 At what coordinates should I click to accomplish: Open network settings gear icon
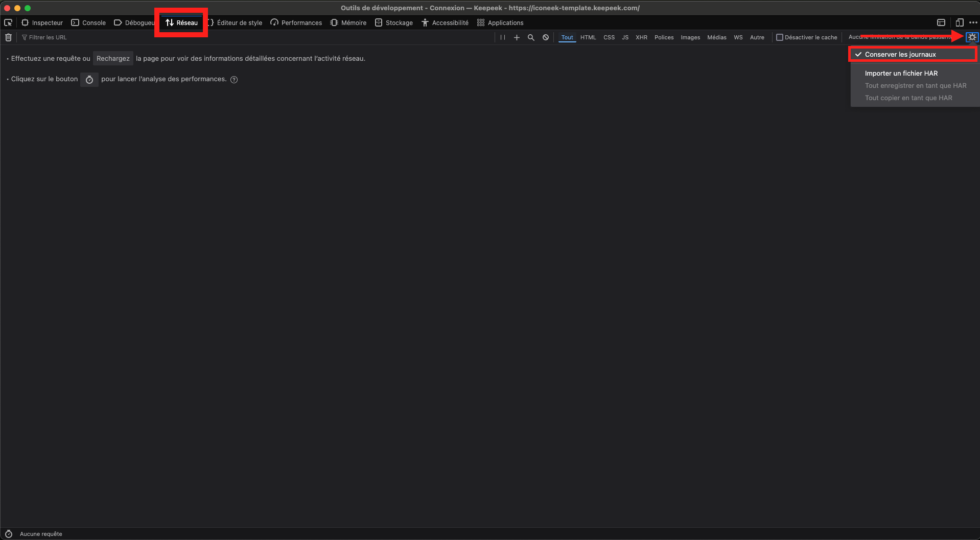[972, 37]
